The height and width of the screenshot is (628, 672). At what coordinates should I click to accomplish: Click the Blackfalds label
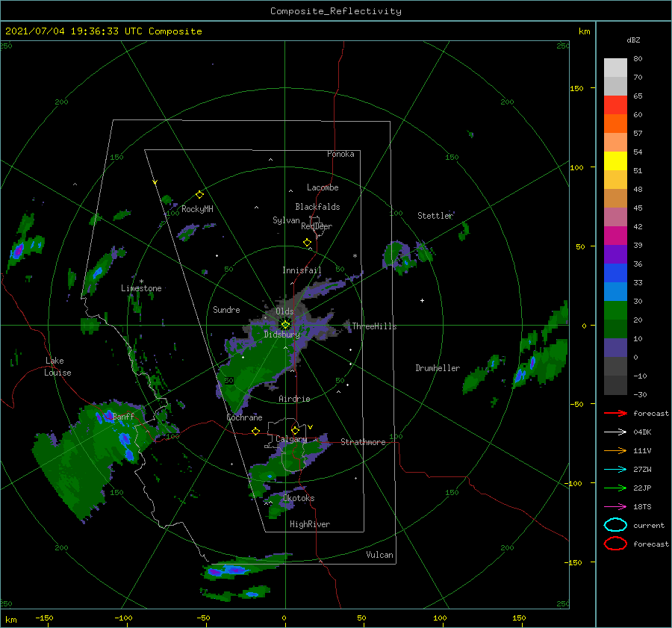pyautogui.click(x=317, y=207)
